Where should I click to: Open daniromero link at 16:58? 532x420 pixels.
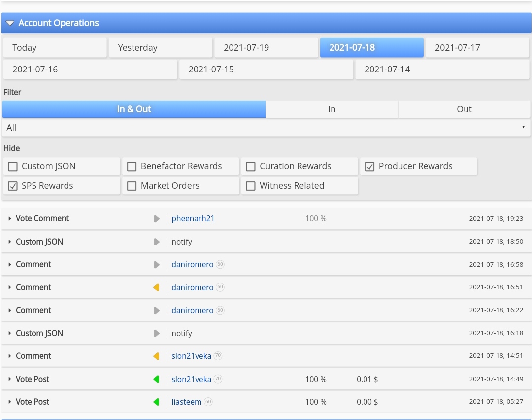(193, 265)
